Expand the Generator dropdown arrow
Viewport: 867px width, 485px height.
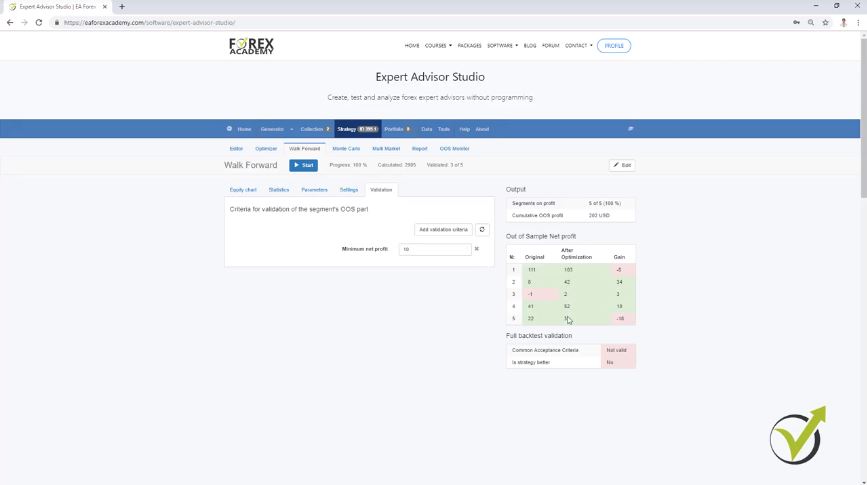pos(291,129)
